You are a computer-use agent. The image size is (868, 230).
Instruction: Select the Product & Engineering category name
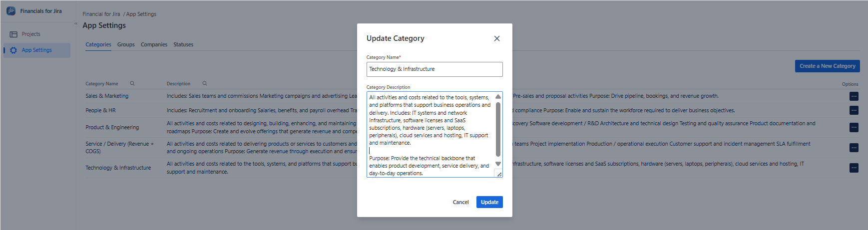[x=112, y=127]
